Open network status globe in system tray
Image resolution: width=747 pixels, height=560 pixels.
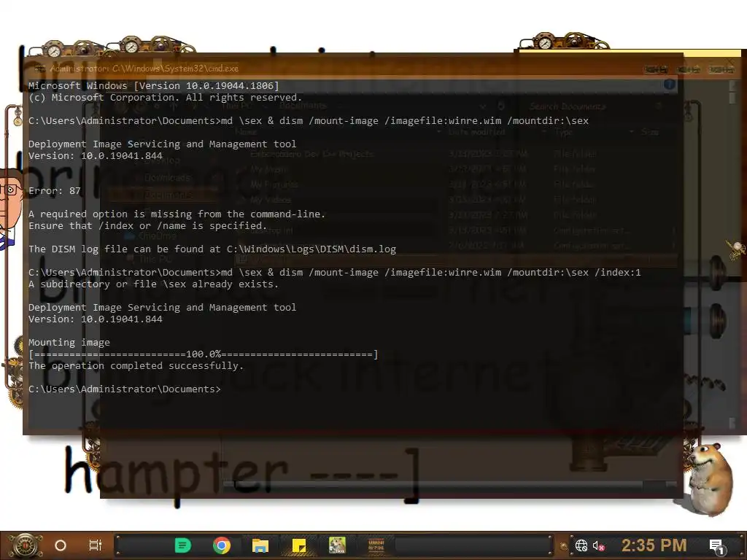click(581, 545)
